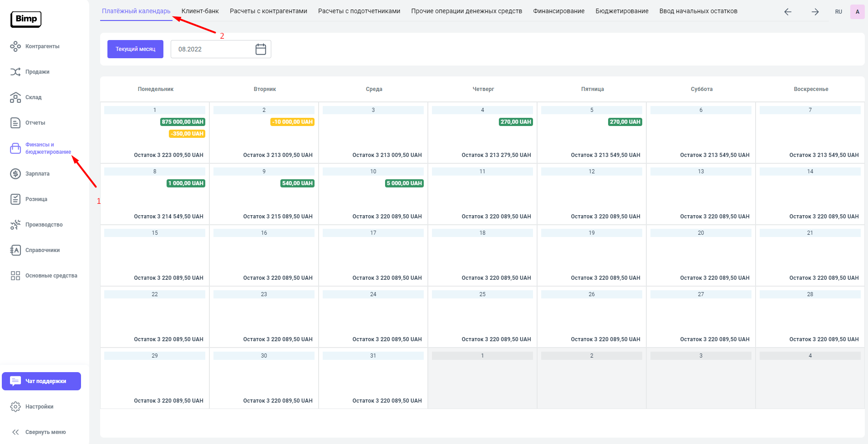Open the Настройки gear icon
The height and width of the screenshot is (444, 868).
click(x=15, y=407)
